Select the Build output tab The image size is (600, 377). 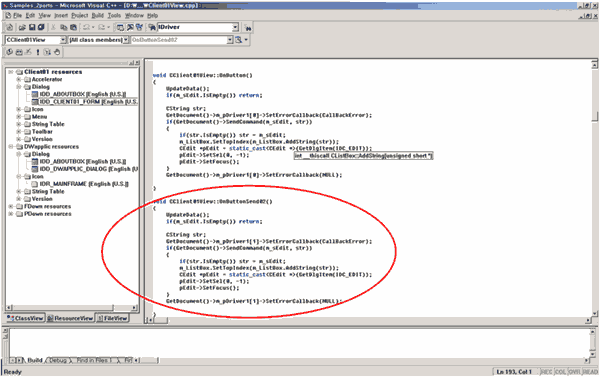(x=34, y=360)
